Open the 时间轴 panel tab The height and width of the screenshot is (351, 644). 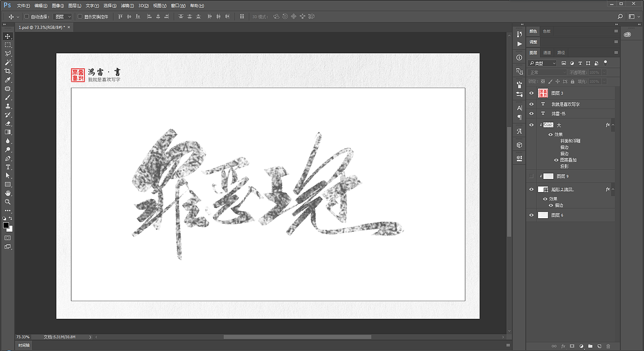click(x=24, y=345)
